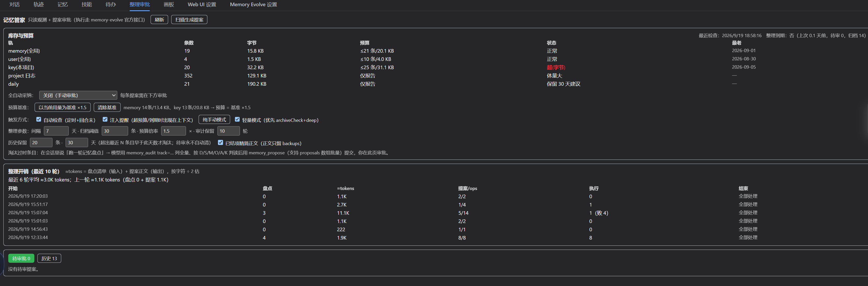
Task: Click the 清除基准 button
Action: (x=107, y=107)
